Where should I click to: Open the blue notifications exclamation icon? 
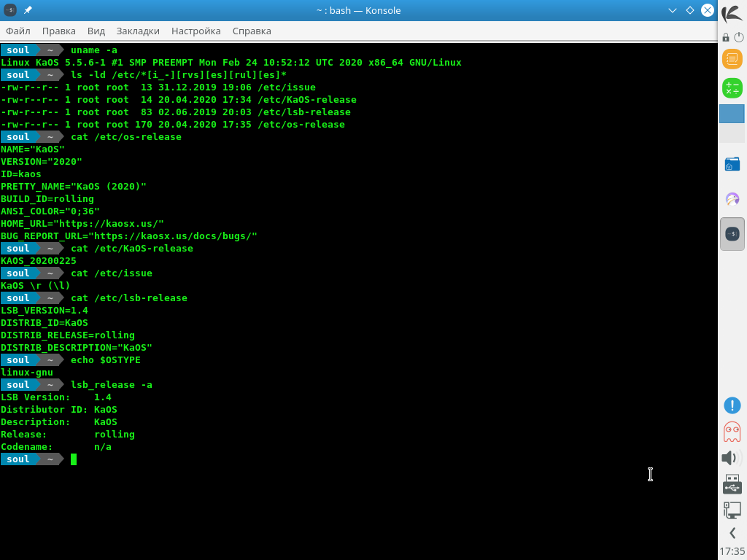tap(732, 405)
